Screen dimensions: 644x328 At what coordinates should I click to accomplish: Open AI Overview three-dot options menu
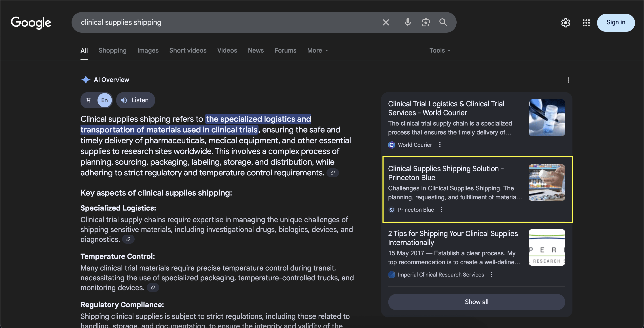[568, 80]
